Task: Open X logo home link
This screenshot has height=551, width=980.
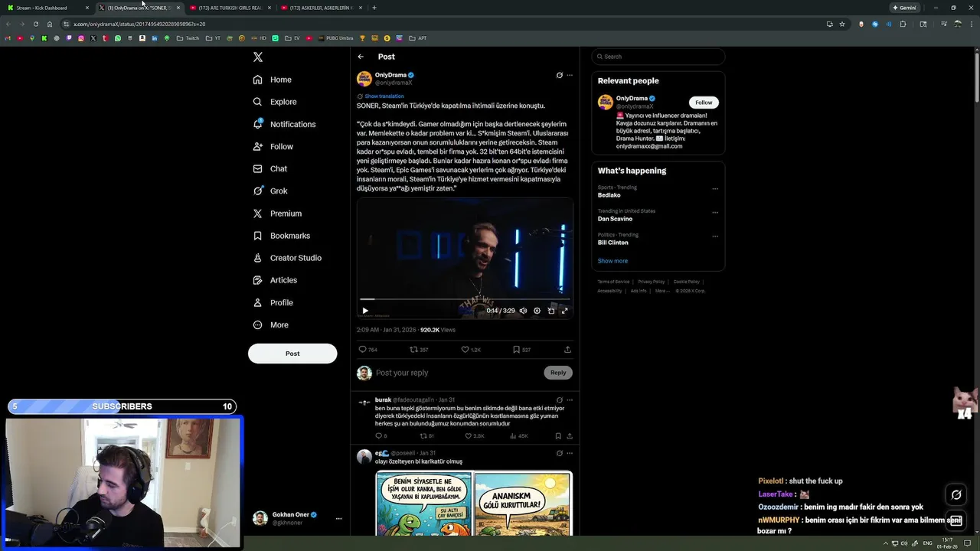Action: point(258,57)
